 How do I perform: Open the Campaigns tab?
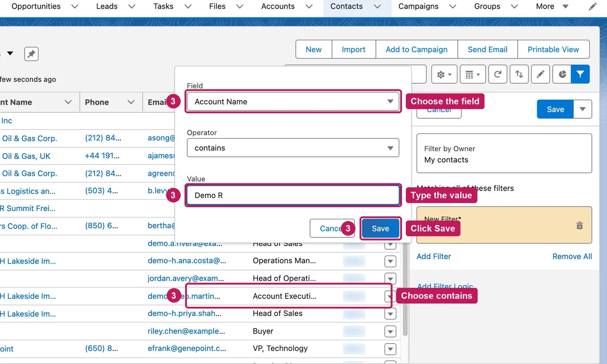418,6
